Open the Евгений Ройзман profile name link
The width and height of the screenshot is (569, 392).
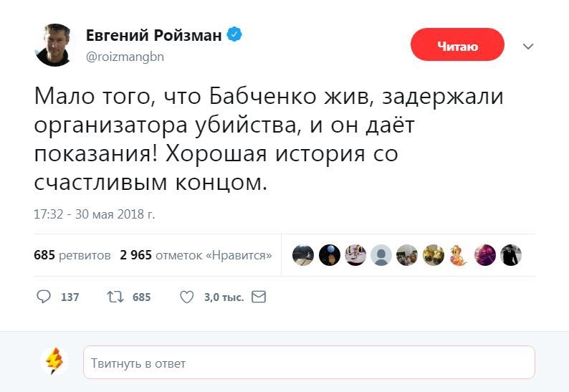click(x=153, y=36)
